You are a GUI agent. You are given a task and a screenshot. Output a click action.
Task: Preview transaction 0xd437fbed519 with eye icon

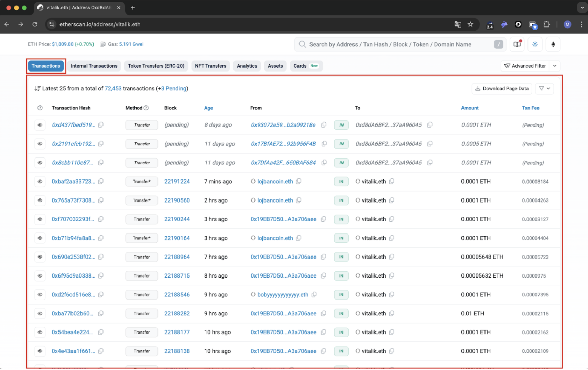40,125
